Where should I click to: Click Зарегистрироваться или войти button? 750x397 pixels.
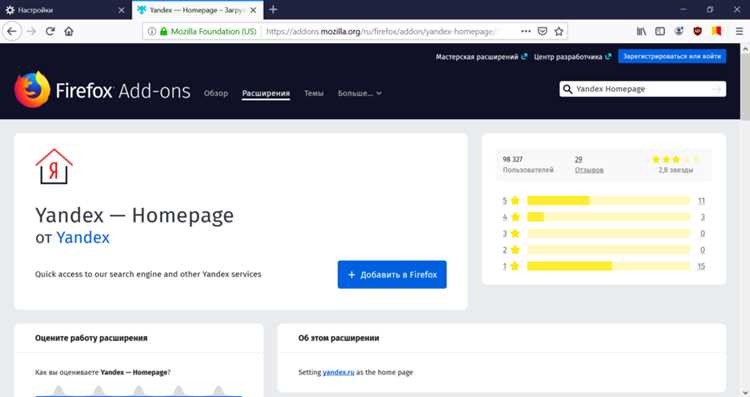[x=672, y=56]
